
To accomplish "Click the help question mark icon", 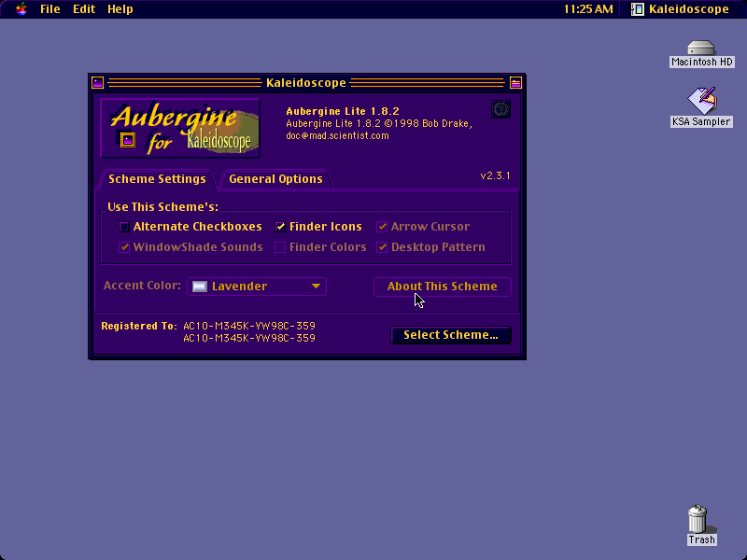I will pyautogui.click(x=500, y=109).
